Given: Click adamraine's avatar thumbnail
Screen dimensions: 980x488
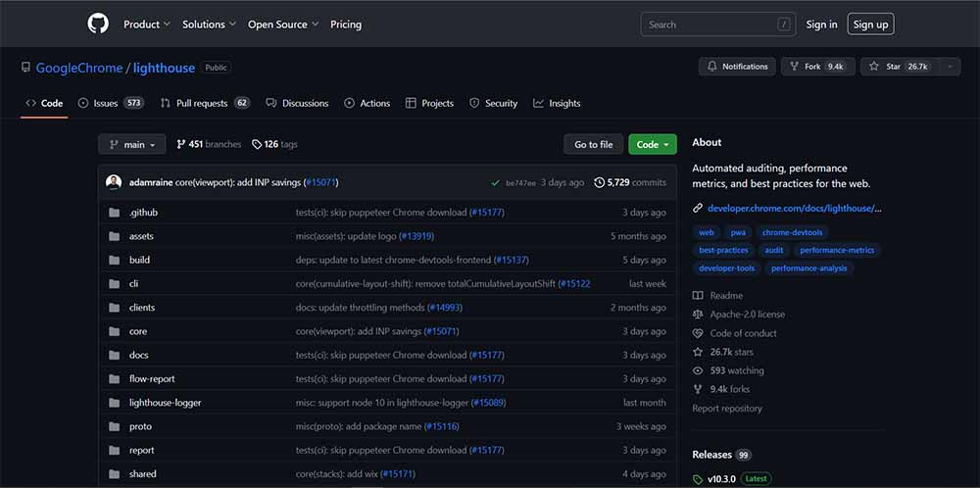Looking at the screenshot, I should pos(114,182).
